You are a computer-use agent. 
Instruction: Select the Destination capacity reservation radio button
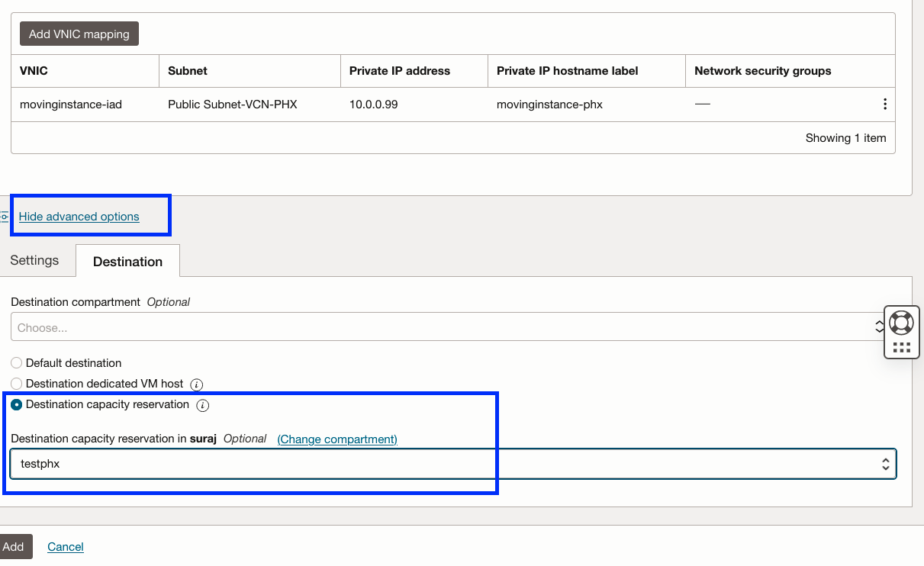pos(17,404)
